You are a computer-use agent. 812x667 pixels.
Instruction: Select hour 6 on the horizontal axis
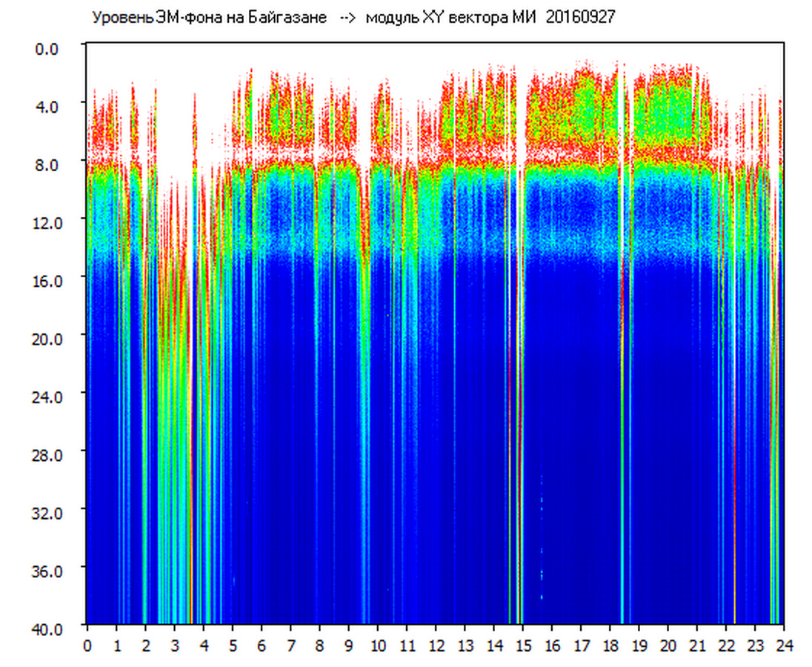coord(262,646)
